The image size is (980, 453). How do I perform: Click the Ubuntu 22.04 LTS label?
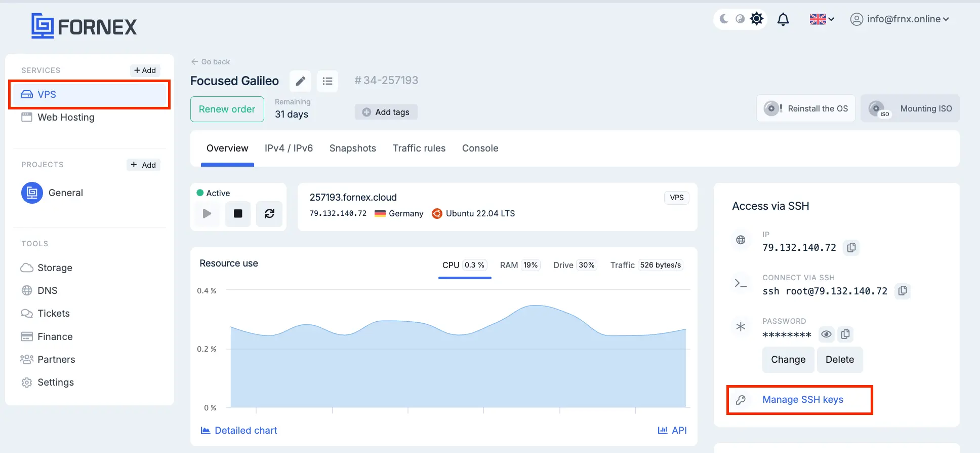(473, 213)
